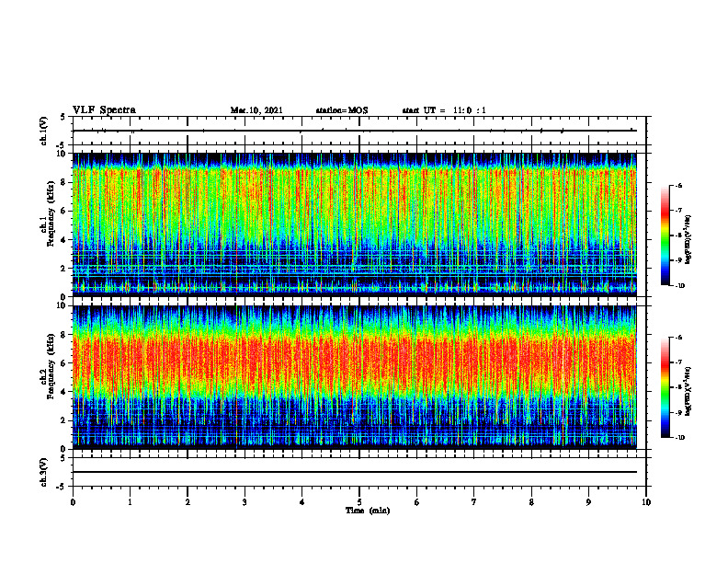Click time axis tick label '3'
The width and height of the screenshot is (728, 563).
coord(245,502)
